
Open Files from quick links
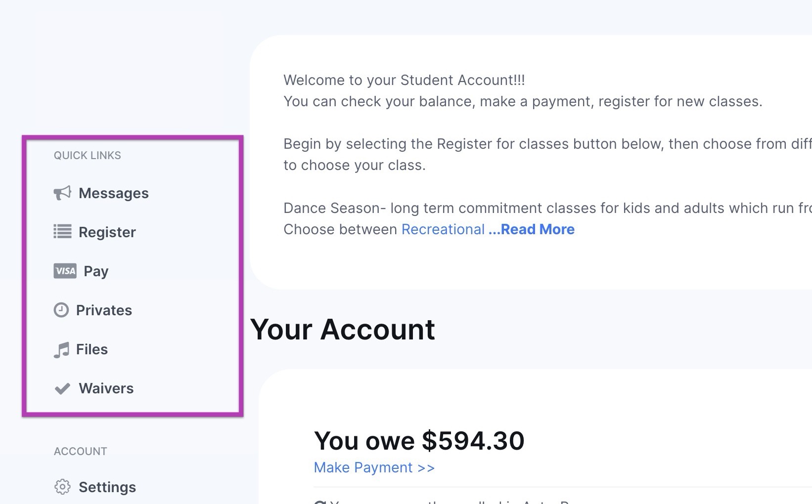[92, 349]
